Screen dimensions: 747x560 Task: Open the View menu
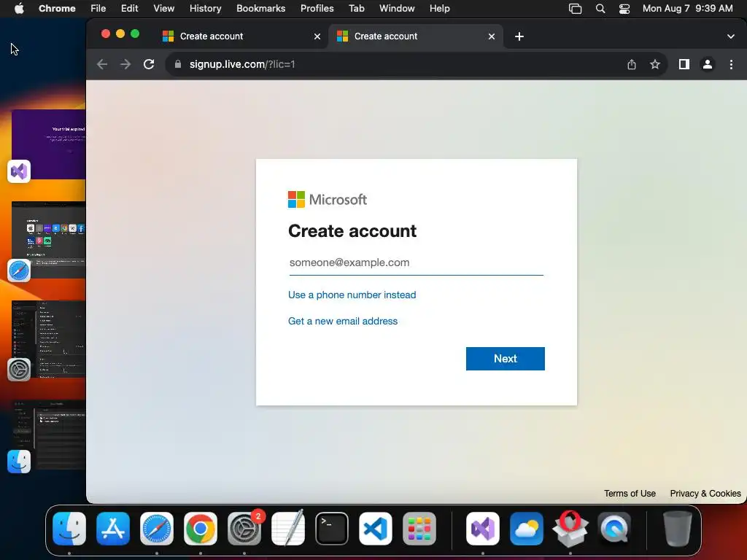click(x=163, y=9)
